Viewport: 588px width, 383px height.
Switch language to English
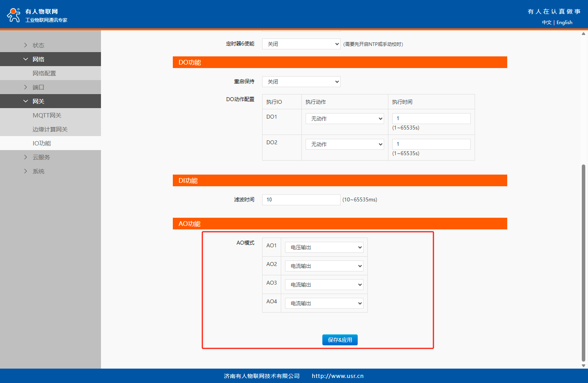[x=564, y=23]
